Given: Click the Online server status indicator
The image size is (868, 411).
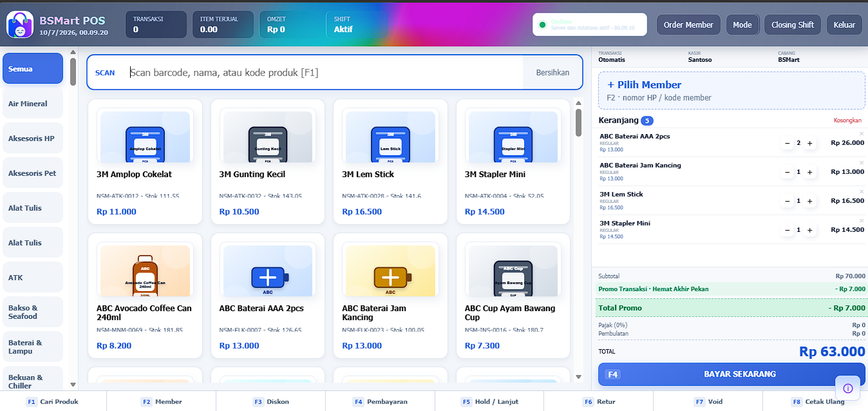Looking at the screenshot, I should point(590,24).
